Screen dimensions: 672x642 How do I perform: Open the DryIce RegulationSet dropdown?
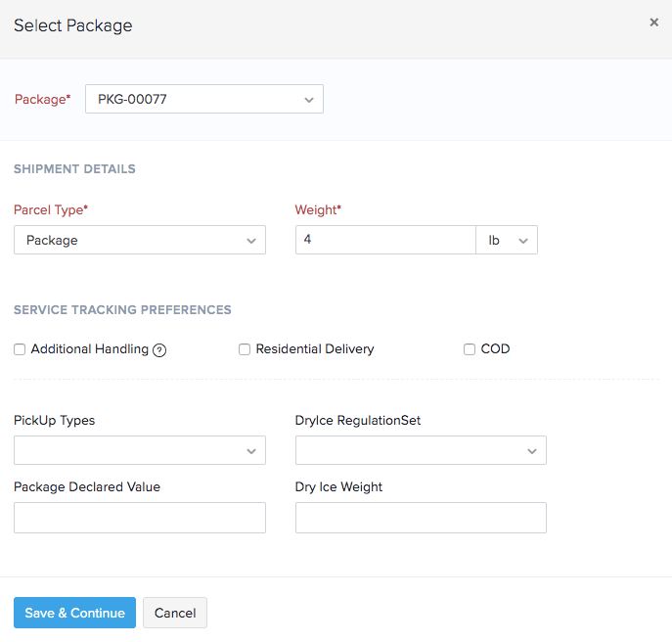[421, 450]
